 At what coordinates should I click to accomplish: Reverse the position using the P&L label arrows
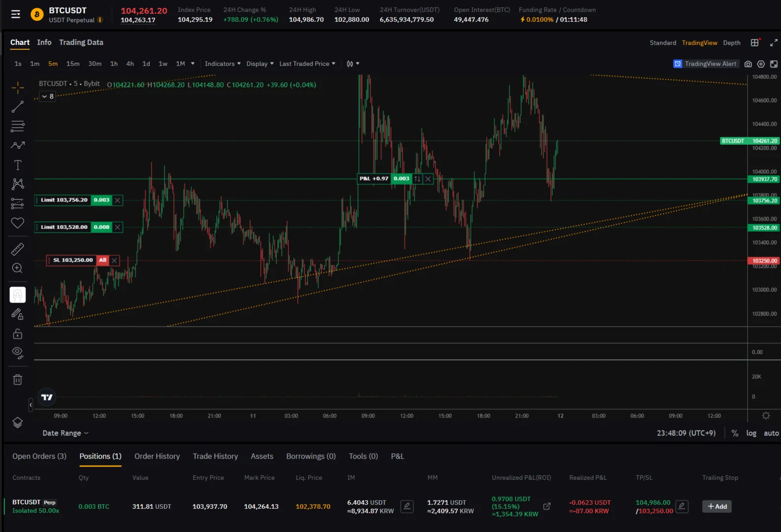(x=417, y=179)
